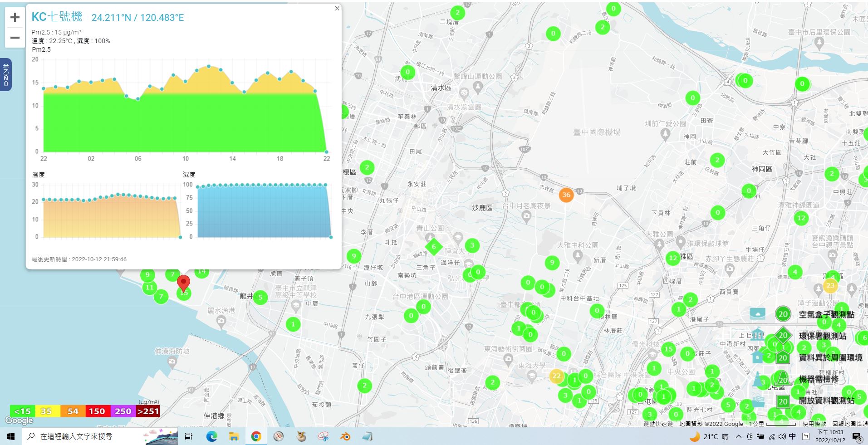Open Microsoft Edge from the taskbar

[x=211, y=436]
